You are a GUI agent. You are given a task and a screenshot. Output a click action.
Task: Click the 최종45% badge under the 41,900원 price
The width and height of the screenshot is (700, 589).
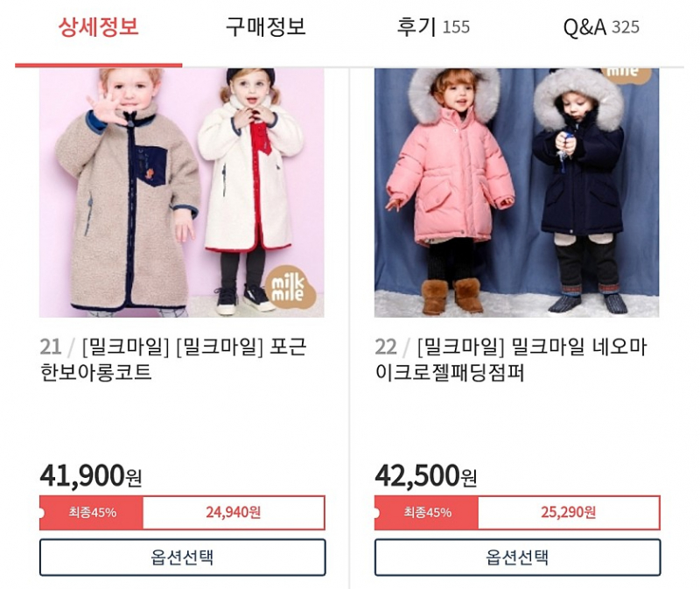(92, 512)
